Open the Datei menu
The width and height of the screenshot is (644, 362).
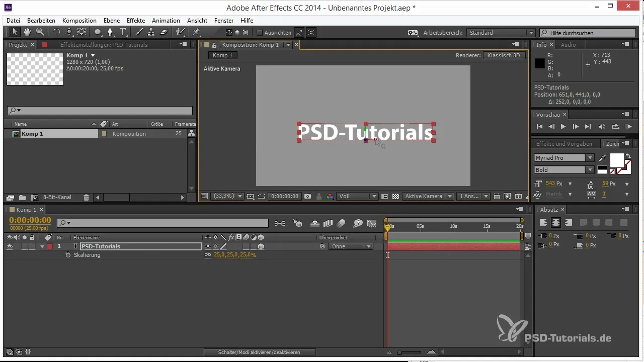tap(13, 21)
